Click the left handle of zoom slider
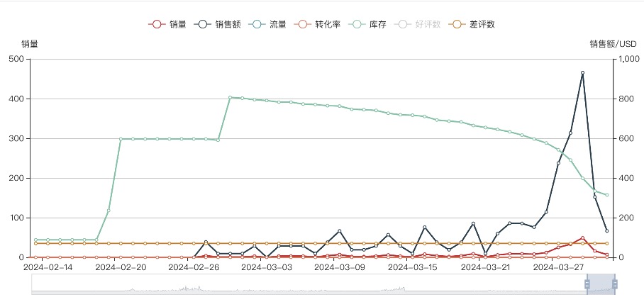This screenshot has width=644, height=302. tap(587, 284)
